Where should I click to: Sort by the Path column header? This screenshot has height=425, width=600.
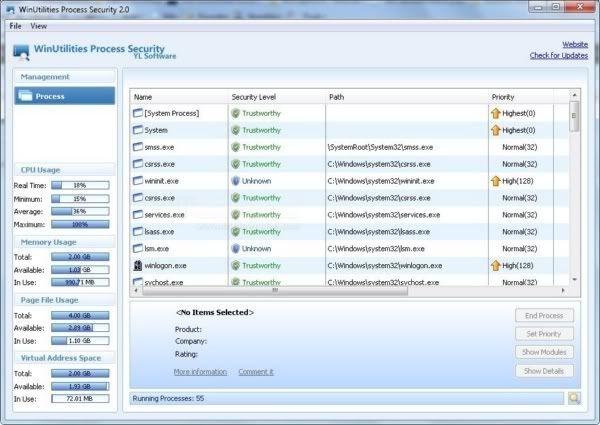click(407, 97)
